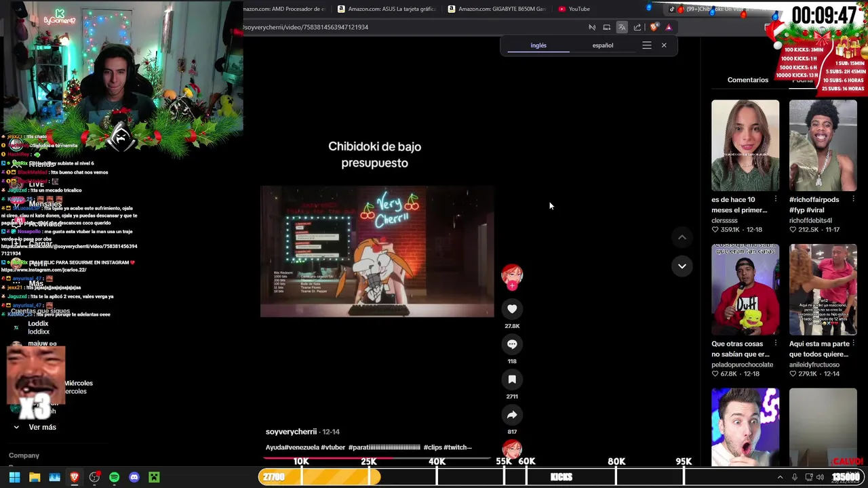Open the video comments bubble icon

coord(512,344)
